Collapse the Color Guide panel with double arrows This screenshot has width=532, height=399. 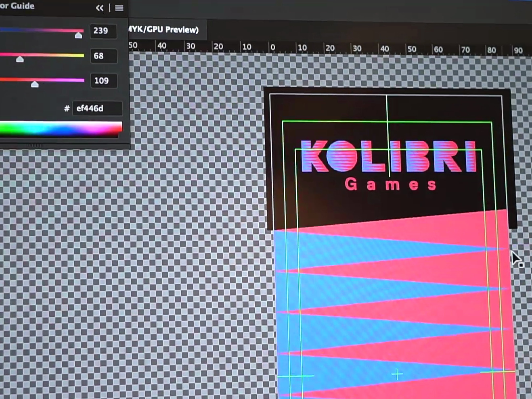99,8
